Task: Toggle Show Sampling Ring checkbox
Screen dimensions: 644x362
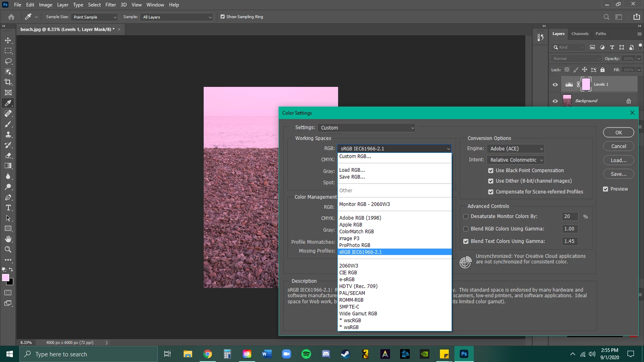Action: point(223,17)
